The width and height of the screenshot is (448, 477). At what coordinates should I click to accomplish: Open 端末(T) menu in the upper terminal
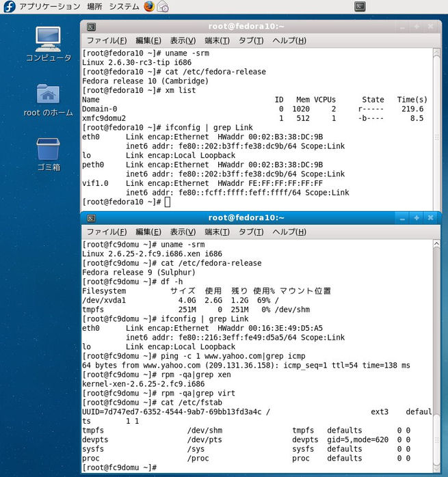point(217,40)
